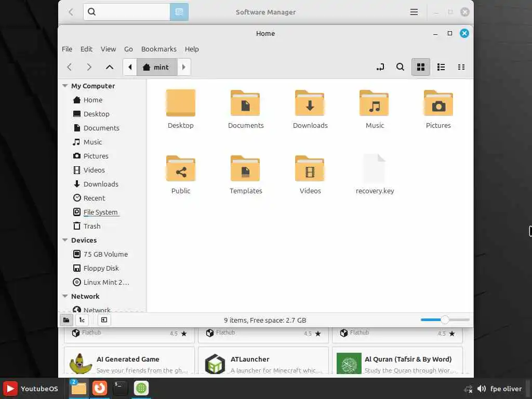Go back in Software Manager
This screenshot has height=399, width=532.
click(71, 12)
